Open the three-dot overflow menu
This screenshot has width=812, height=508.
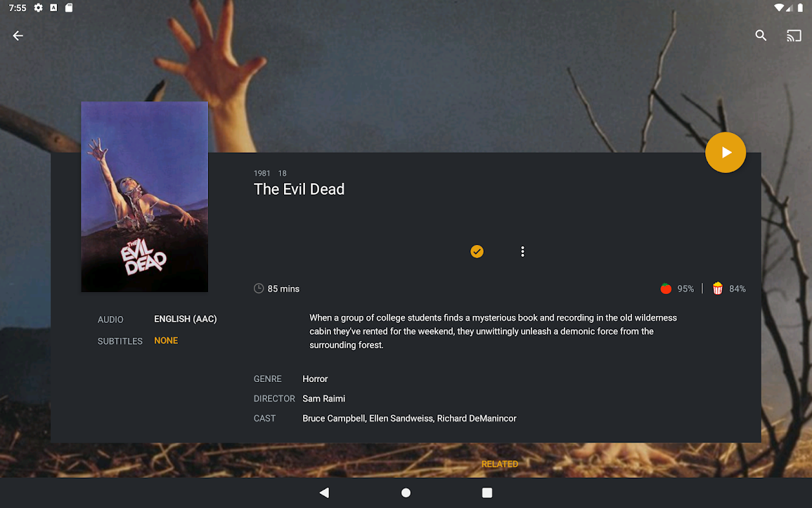522,251
